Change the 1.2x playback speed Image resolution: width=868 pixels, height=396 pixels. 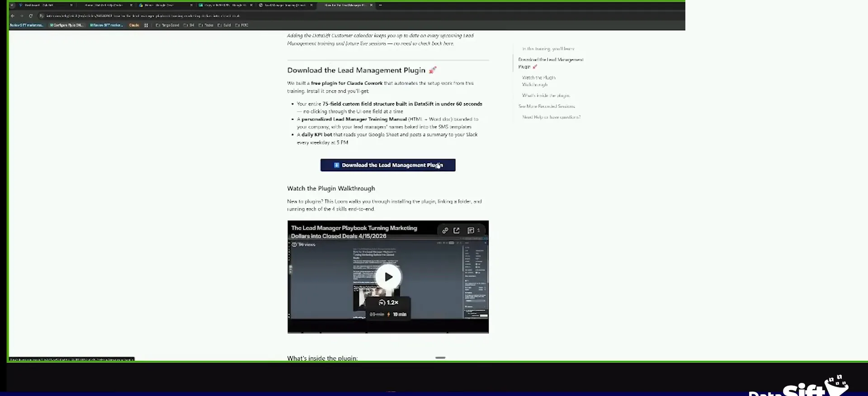tap(389, 302)
